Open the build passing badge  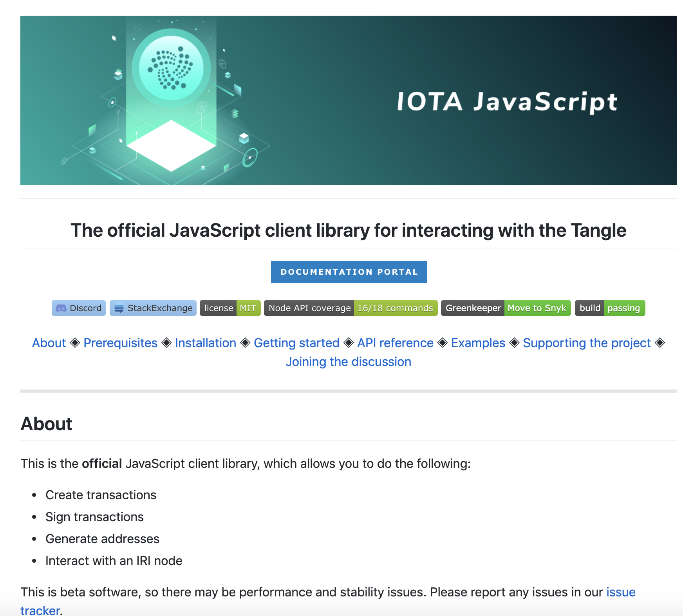click(x=610, y=308)
